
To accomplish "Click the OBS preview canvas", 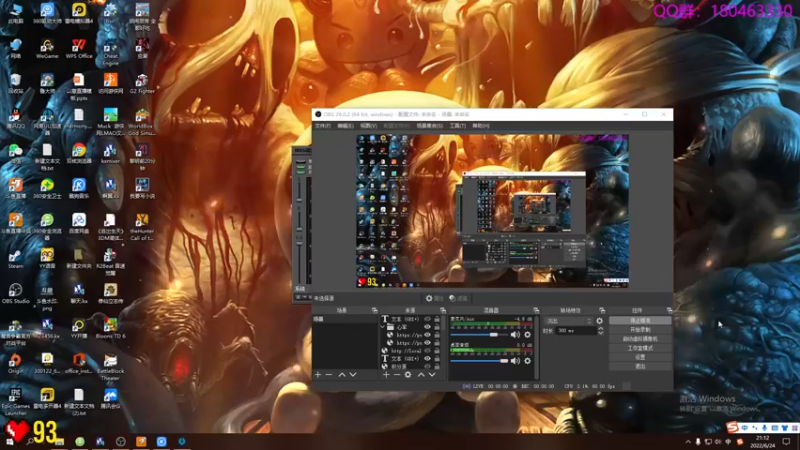I will 492,211.
